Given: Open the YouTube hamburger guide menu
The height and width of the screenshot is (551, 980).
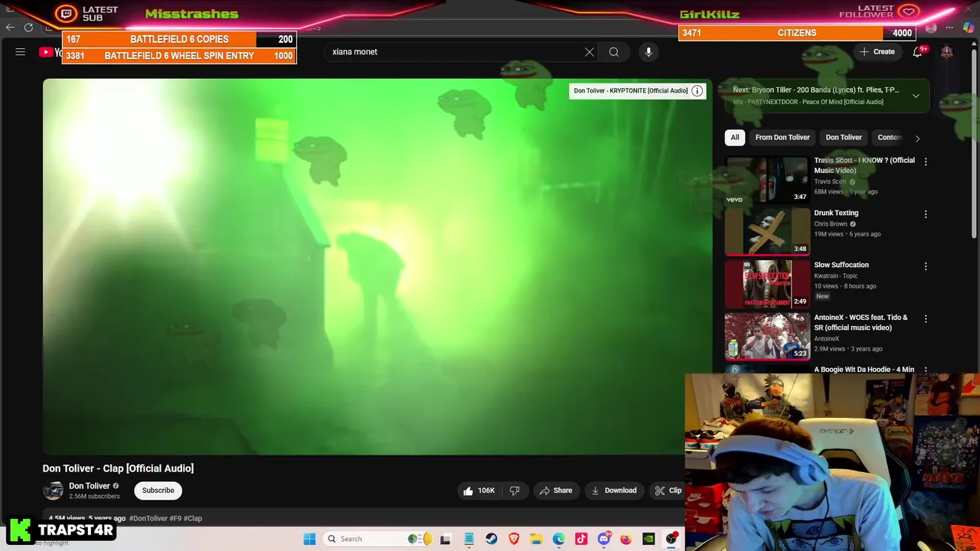Looking at the screenshot, I should point(21,52).
